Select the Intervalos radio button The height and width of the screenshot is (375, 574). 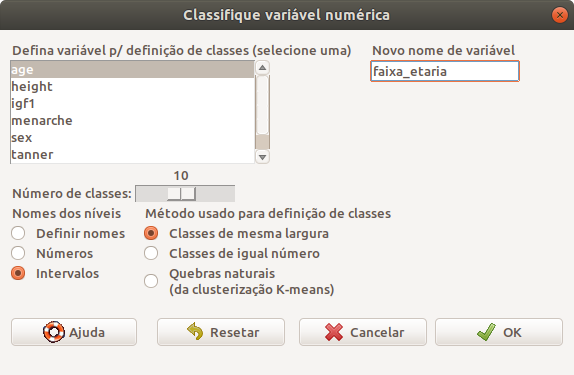point(18,273)
